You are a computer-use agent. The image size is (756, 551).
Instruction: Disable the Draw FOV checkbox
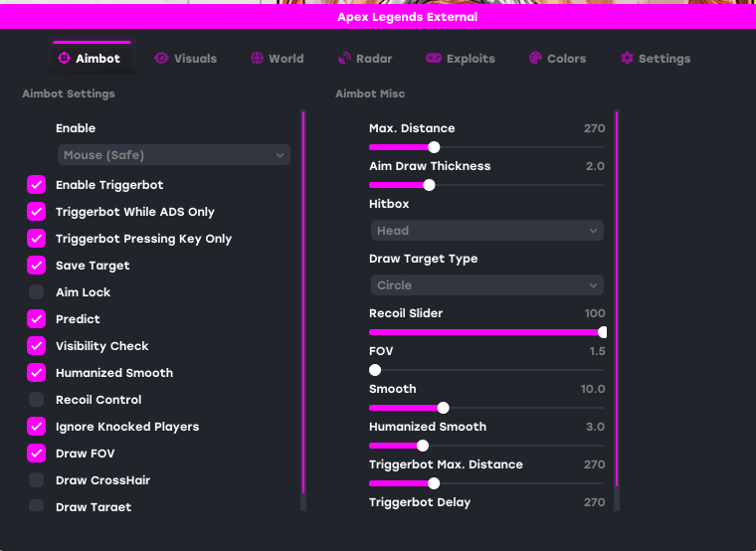36,454
